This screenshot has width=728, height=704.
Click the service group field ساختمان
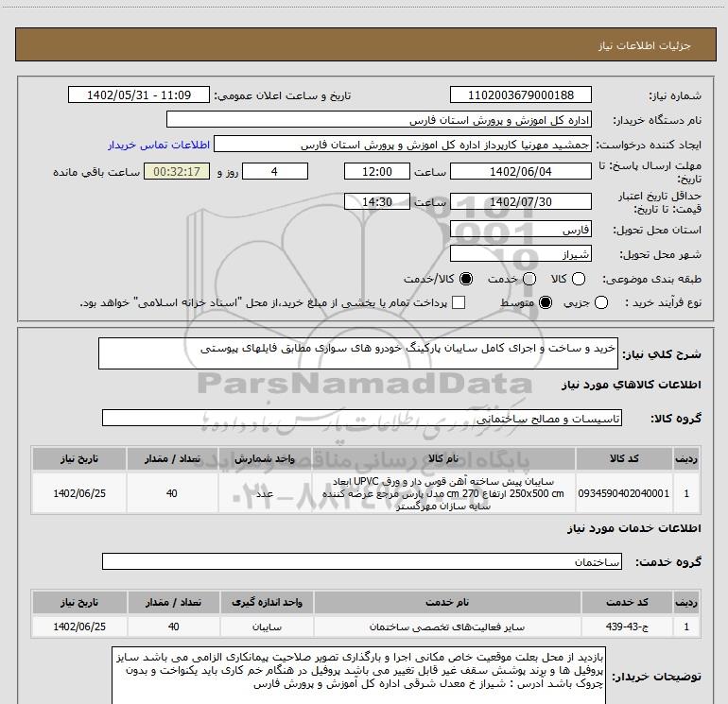click(362, 561)
